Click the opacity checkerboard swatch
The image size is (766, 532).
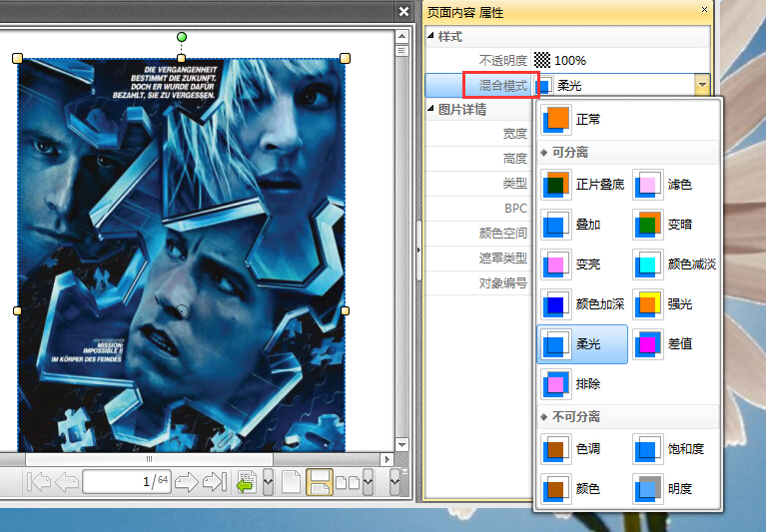tap(542, 61)
